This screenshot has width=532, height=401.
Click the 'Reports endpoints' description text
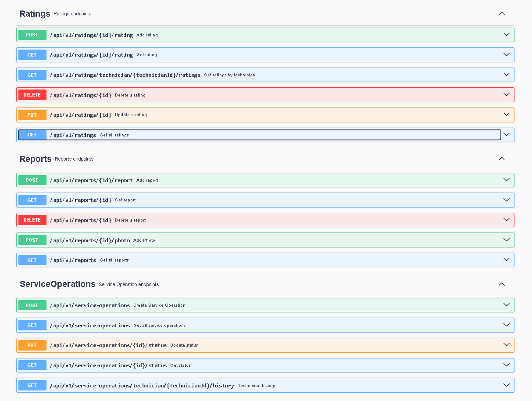click(x=74, y=159)
